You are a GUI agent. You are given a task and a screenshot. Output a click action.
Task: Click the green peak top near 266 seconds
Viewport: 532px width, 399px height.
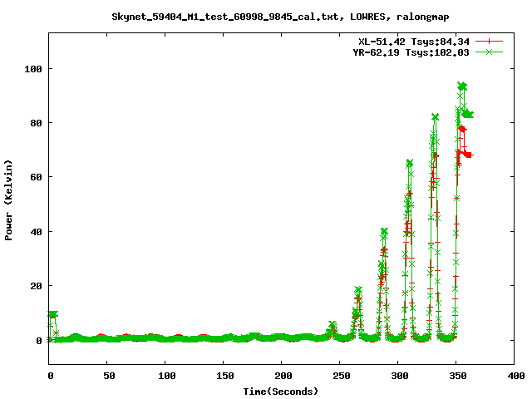pos(358,290)
